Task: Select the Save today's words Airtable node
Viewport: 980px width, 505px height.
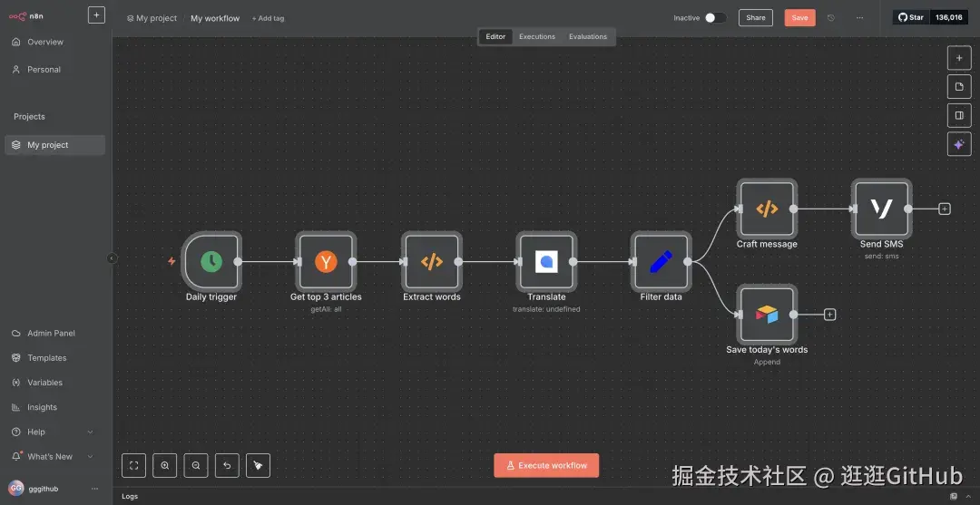Action: [x=767, y=315]
